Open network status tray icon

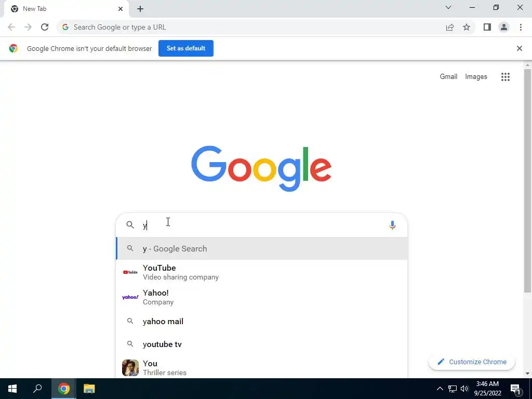coord(453,389)
